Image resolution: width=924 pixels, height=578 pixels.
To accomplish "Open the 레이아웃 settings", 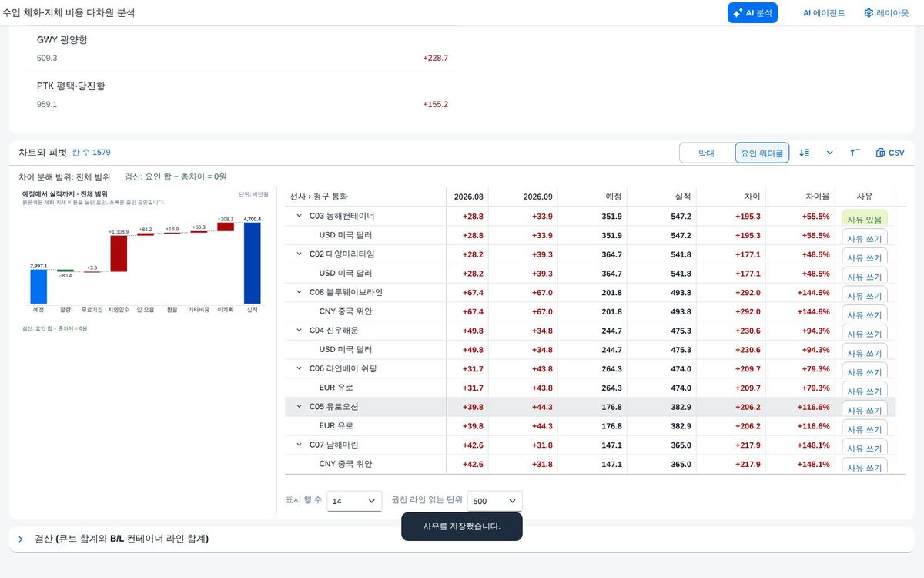I will pyautogui.click(x=886, y=13).
